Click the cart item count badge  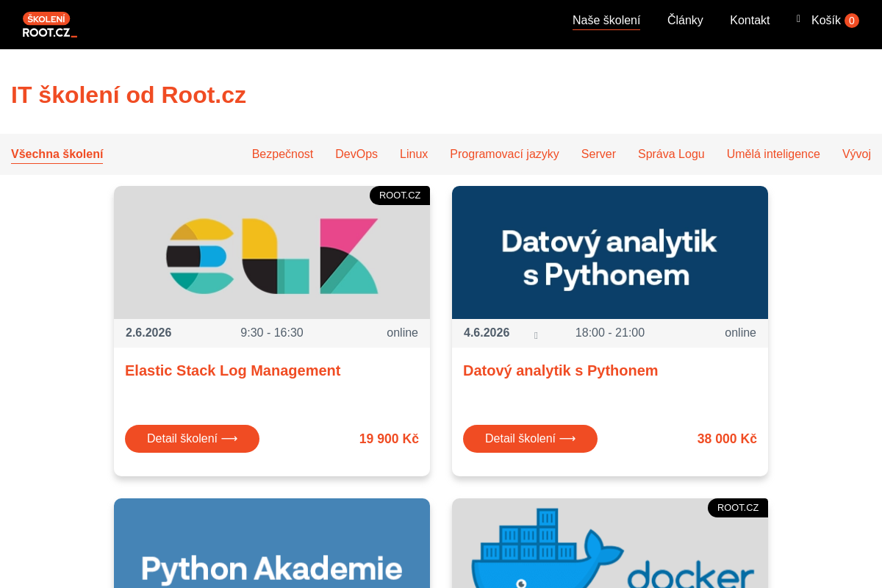[852, 21]
